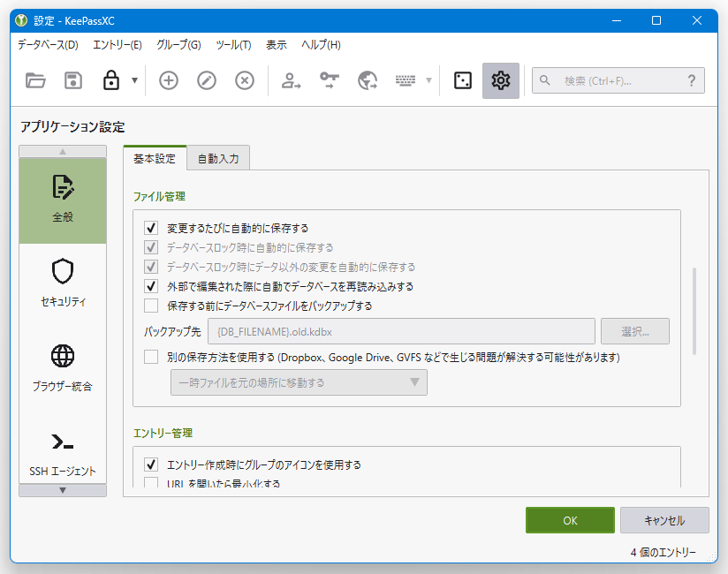
Task: Click the edit entry pencil icon
Action: 207,80
